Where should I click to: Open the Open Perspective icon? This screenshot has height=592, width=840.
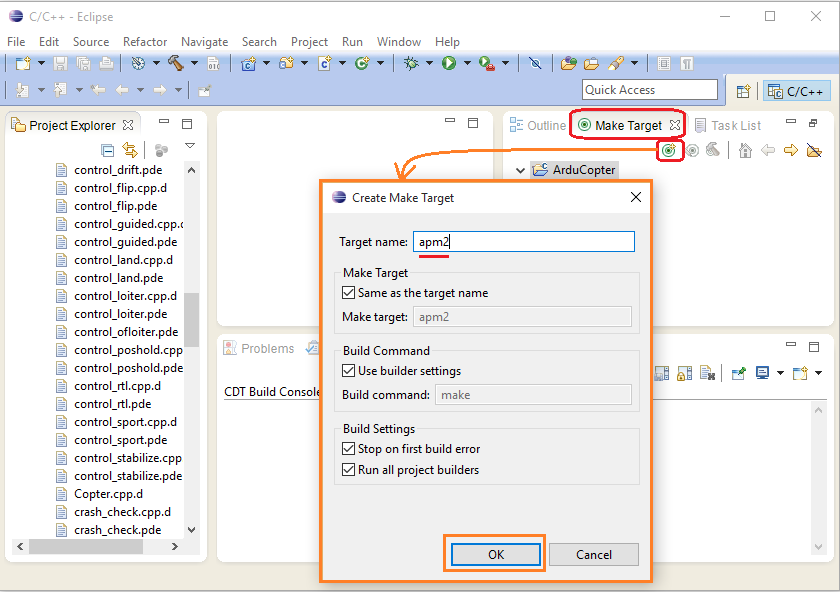tap(744, 91)
